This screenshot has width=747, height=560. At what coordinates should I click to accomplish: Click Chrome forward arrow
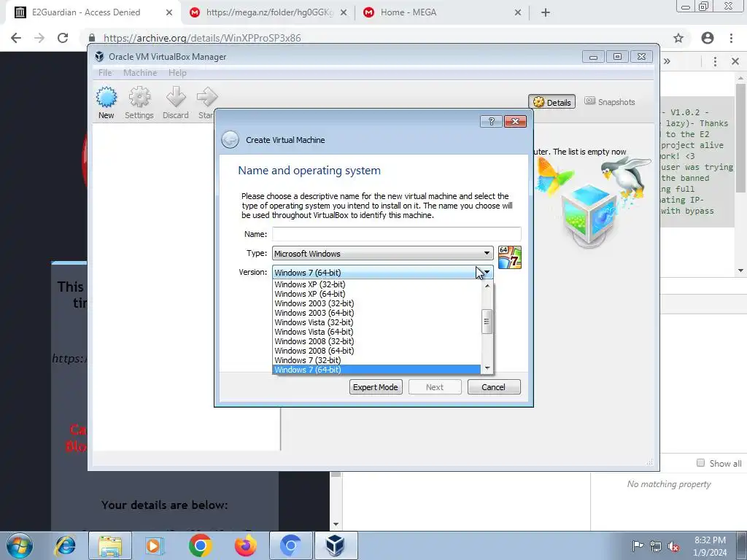click(x=39, y=38)
